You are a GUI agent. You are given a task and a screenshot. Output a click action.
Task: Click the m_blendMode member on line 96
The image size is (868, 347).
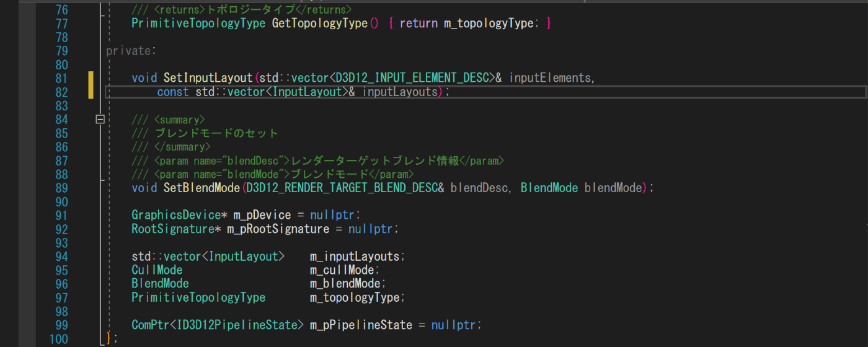(345, 284)
